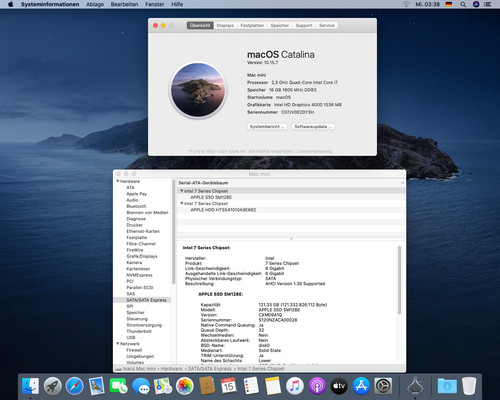Switch to the Speicher tab
Screen dimensions: 500x400
[x=280, y=25]
